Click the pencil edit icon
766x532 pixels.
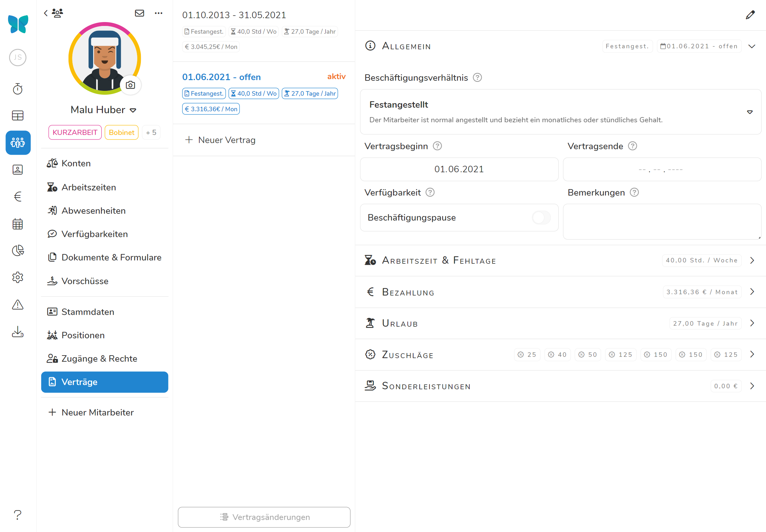tap(750, 15)
